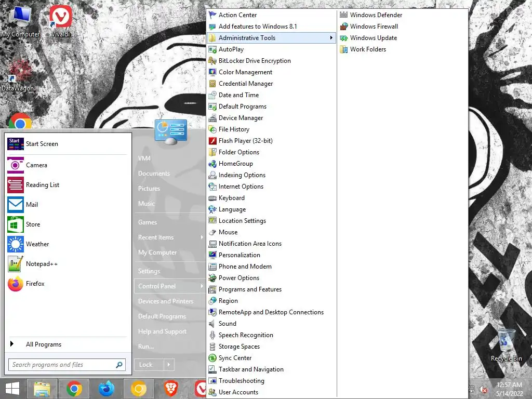The image size is (532, 399).
Task: Launch Firefox from the Start menu icon
Action: [x=16, y=284]
